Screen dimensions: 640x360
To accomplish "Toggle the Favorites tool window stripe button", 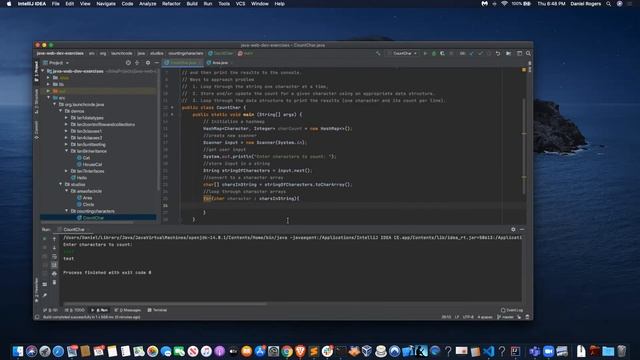I will click(x=36, y=289).
